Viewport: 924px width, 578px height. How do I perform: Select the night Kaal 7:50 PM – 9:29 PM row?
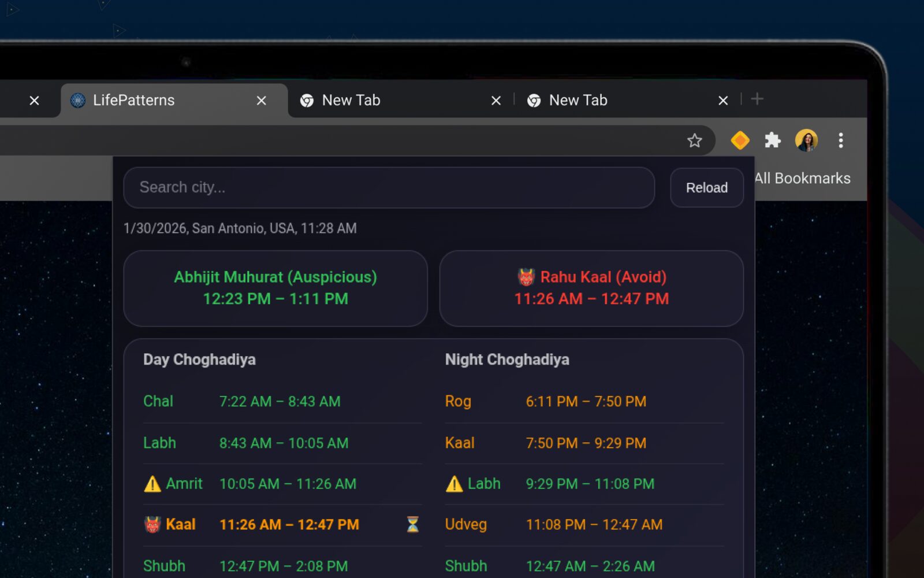point(584,443)
